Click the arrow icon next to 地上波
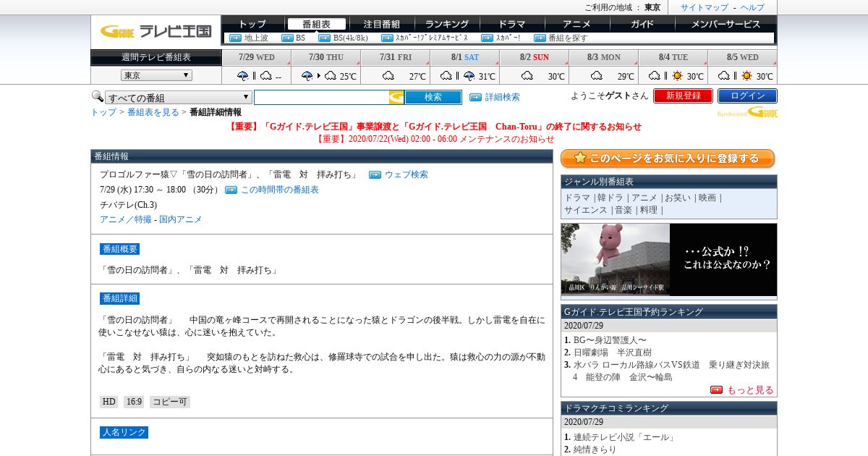Viewport: 868px width, 456px height. (235, 38)
